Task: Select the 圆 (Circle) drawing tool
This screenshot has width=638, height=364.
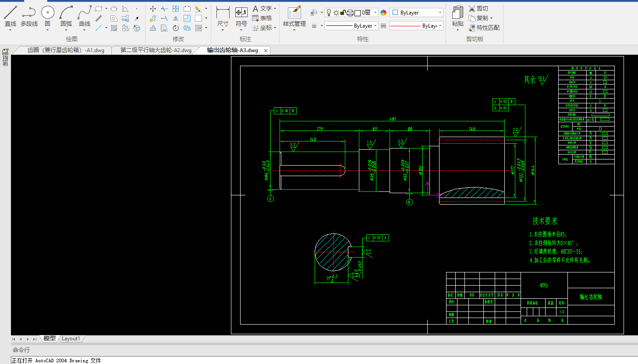Action: (47, 17)
